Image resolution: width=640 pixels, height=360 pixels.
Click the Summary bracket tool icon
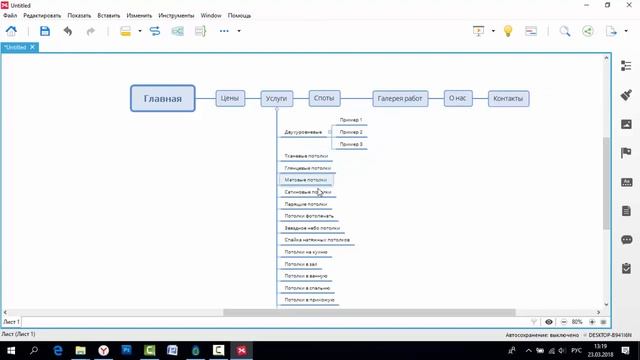[x=200, y=31]
